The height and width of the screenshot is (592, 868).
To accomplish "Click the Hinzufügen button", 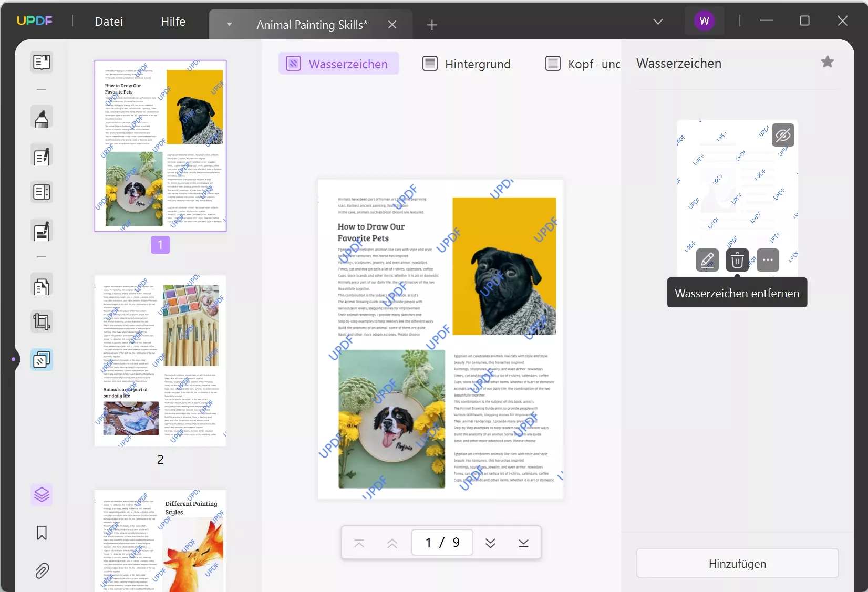I will (x=737, y=564).
